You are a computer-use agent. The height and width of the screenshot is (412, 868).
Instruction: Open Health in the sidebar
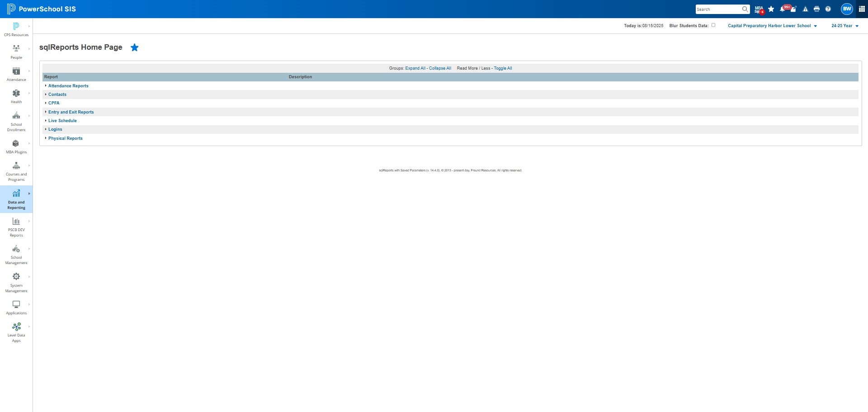coord(16,96)
